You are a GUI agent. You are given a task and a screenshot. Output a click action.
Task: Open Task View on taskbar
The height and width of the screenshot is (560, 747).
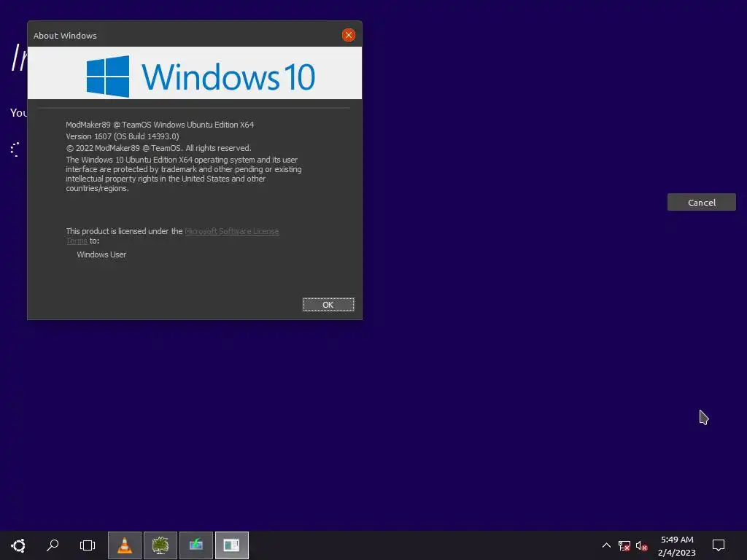88,545
